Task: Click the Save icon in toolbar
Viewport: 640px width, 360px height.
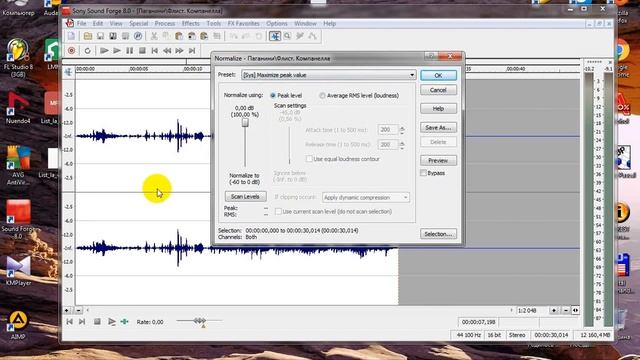Action: click(100, 36)
